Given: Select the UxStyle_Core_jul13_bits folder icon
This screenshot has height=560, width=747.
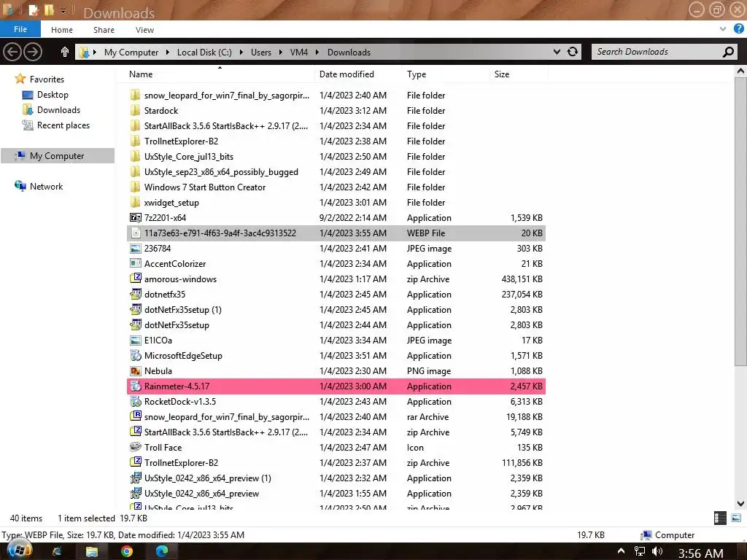Looking at the screenshot, I should point(135,156).
